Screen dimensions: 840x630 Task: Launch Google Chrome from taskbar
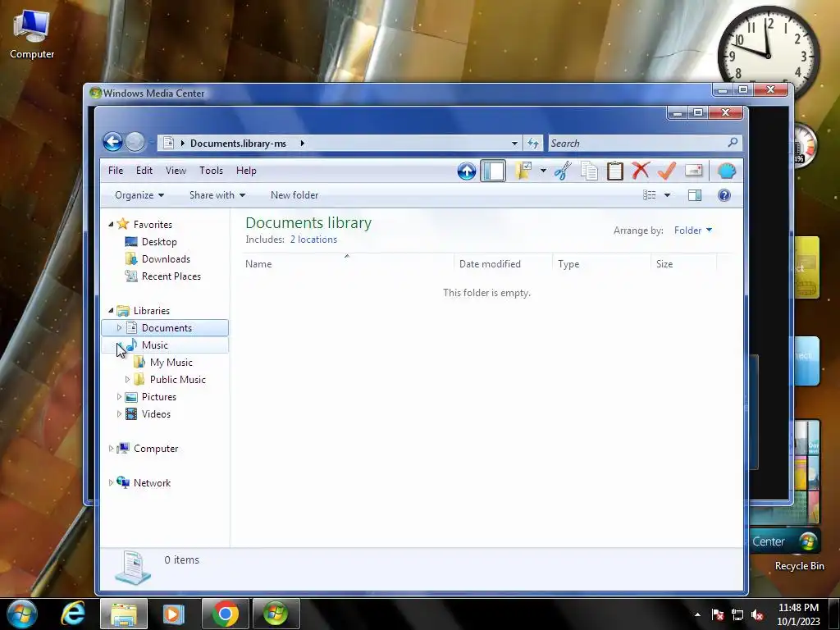[x=225, y=614]
